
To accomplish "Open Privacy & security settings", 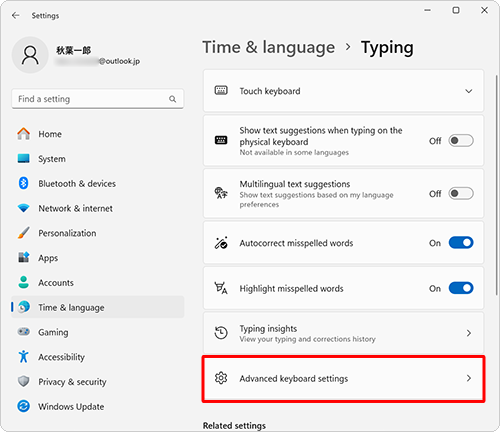I will (x=97, y=382).
